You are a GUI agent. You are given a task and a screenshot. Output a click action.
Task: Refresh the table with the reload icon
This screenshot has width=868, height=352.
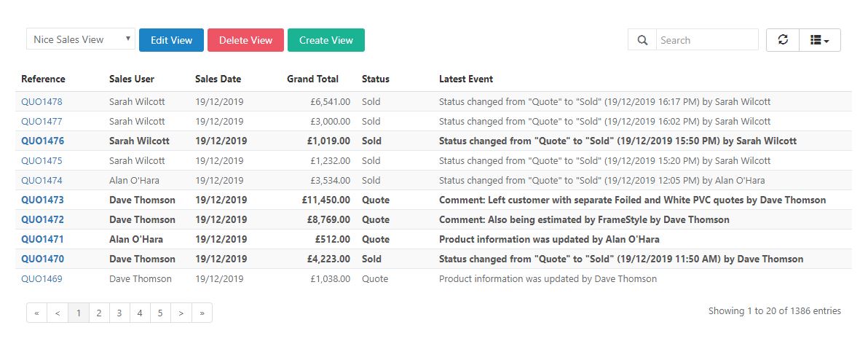783,40
